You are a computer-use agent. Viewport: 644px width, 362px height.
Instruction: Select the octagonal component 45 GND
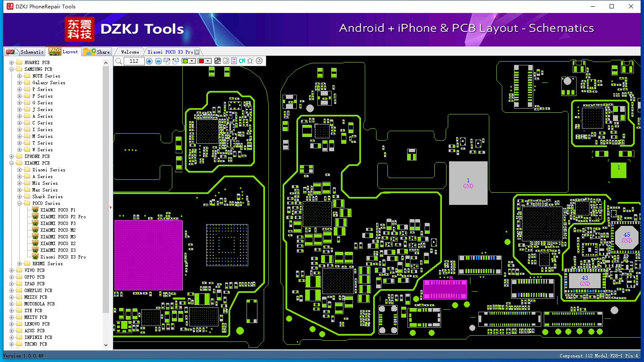point(627,238)
